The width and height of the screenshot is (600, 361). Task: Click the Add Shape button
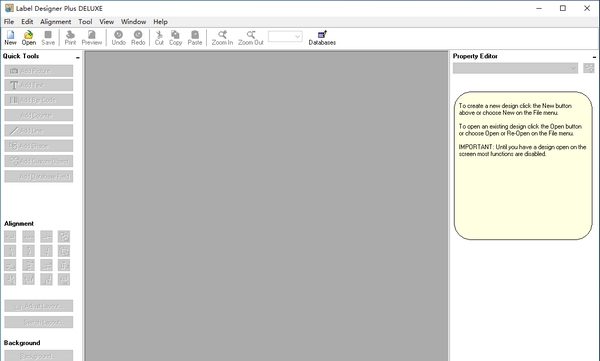39,146
